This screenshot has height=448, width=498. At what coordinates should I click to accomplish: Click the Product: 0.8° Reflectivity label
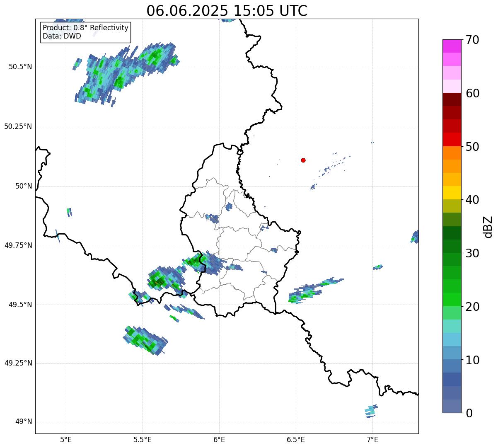click(x=86, y=28)
